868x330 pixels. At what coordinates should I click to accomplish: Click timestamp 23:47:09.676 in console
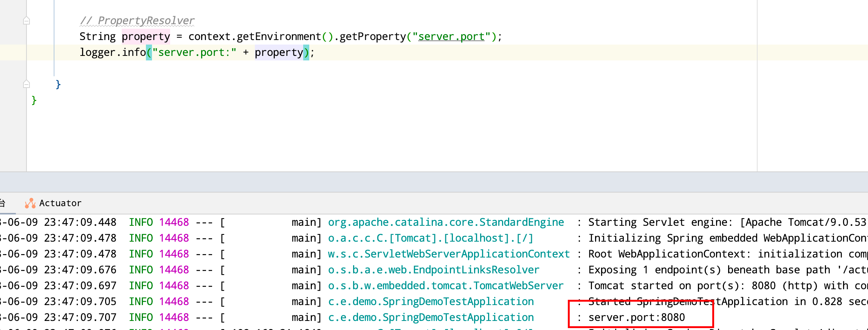pyautogui.click(x=80, y=270)
